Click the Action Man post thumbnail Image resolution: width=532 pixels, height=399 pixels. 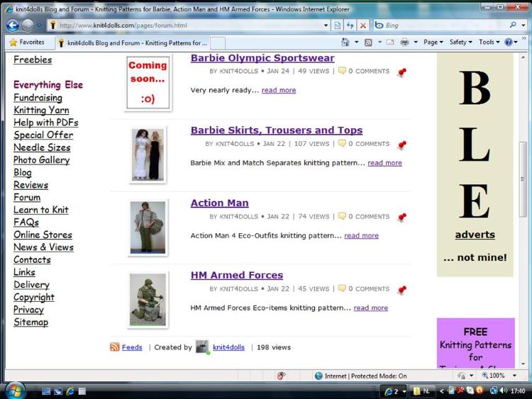click(x=148, y=227)
